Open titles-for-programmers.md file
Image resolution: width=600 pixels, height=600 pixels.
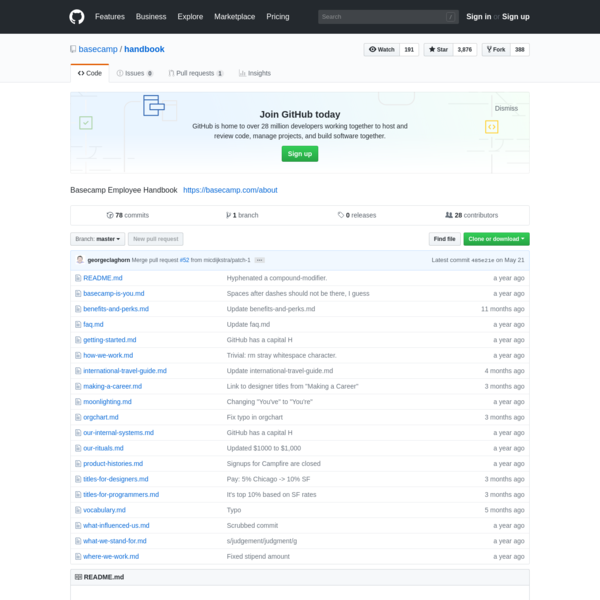tap(121, 494)
